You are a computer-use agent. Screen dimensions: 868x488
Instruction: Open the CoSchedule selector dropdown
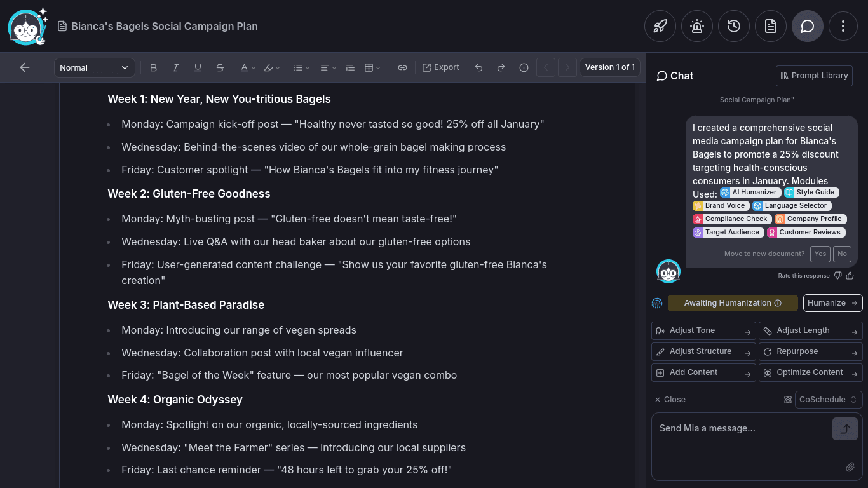point(828,399)
